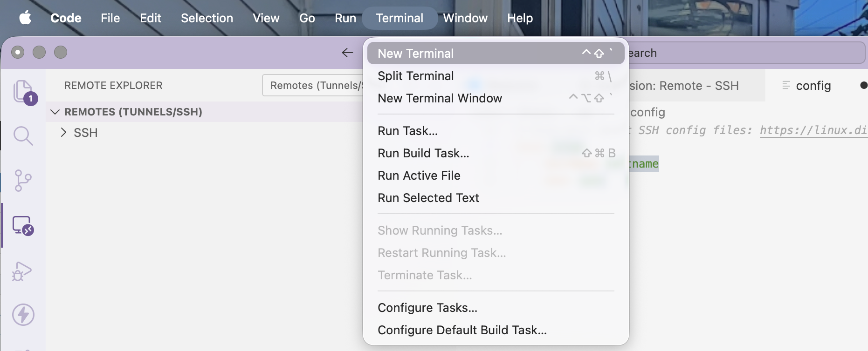Image resolution: width=868 pixels, height=351 pixels.
Task: Open the linux.di SSH config link
Action: [813, 130]
